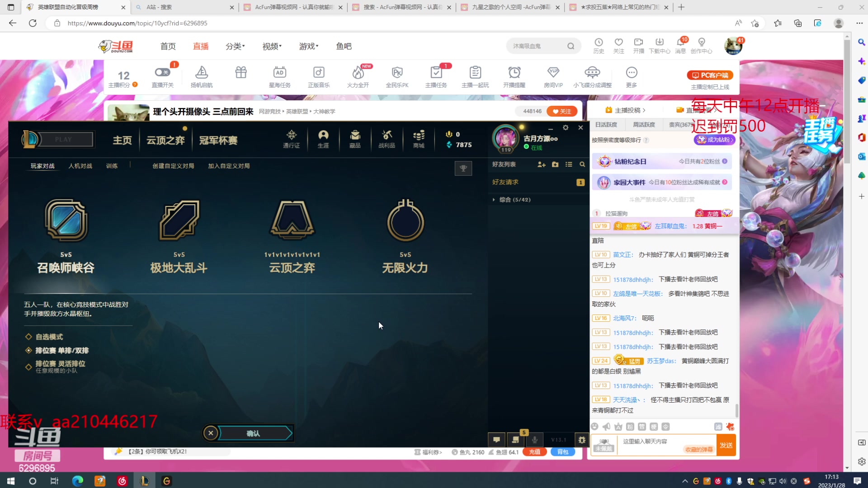Open emoji picker in chat box

(594, 427)
